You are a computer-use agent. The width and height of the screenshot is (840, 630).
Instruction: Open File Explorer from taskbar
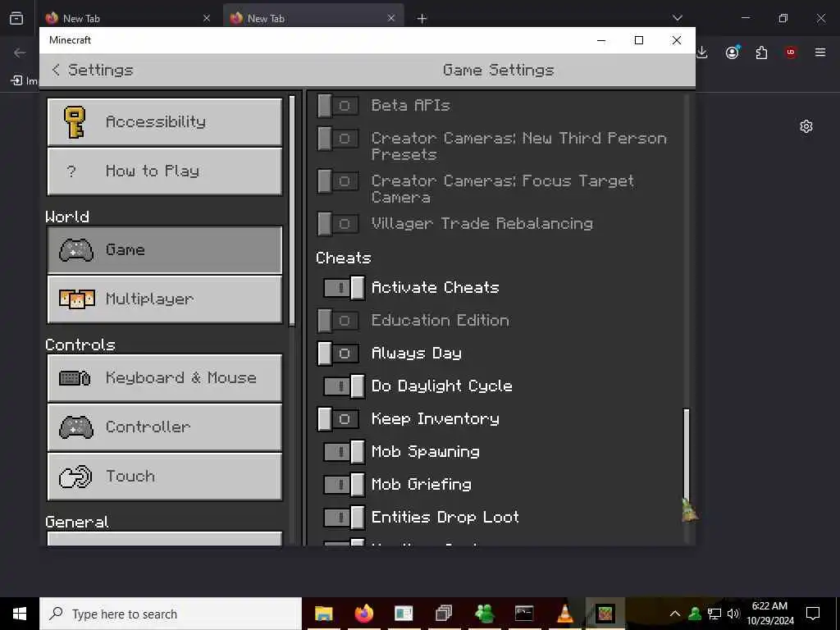click(323, 614)
